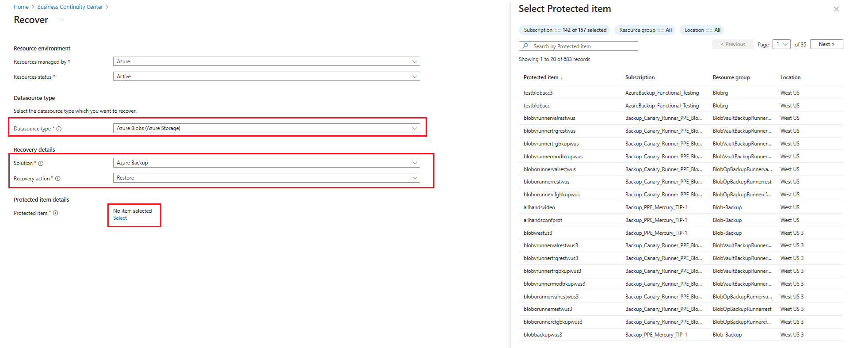Open the page number dropdown
This screenshot has height=348, width=868.
(x=781, y=44)
